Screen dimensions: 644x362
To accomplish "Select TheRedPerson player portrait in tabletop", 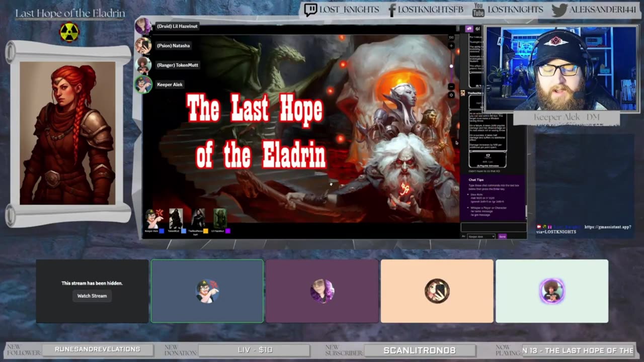I will click(198, 219).
